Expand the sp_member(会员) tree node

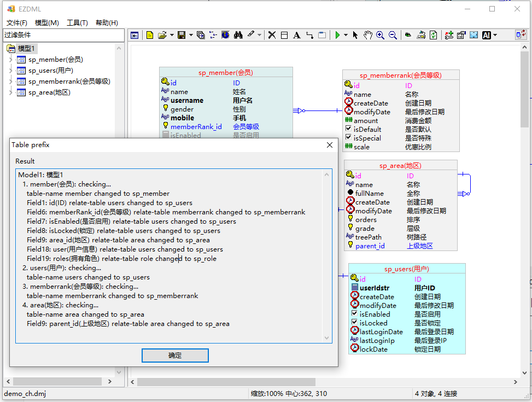[x=11, y=60]
